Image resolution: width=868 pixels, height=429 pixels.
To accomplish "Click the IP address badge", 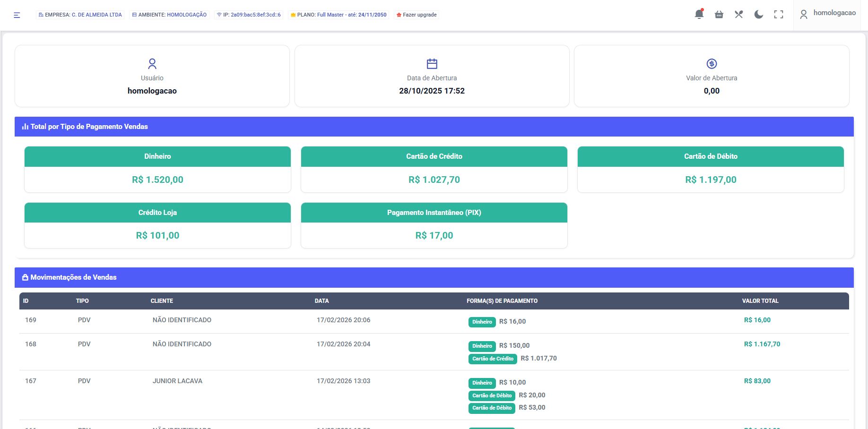I will (x=249, y=15).
